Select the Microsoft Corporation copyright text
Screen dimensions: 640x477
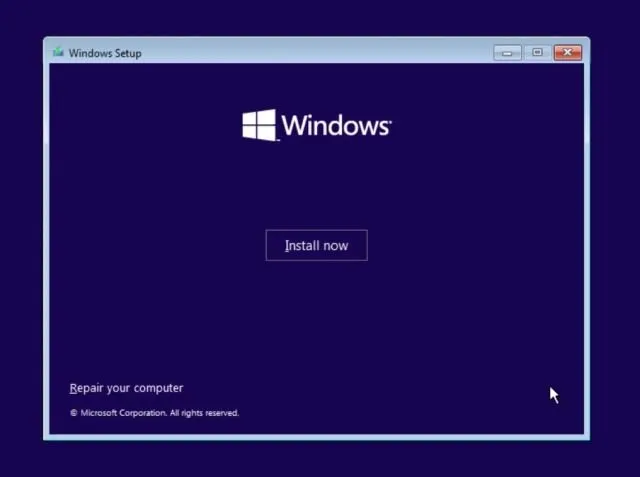coord(154,413)
